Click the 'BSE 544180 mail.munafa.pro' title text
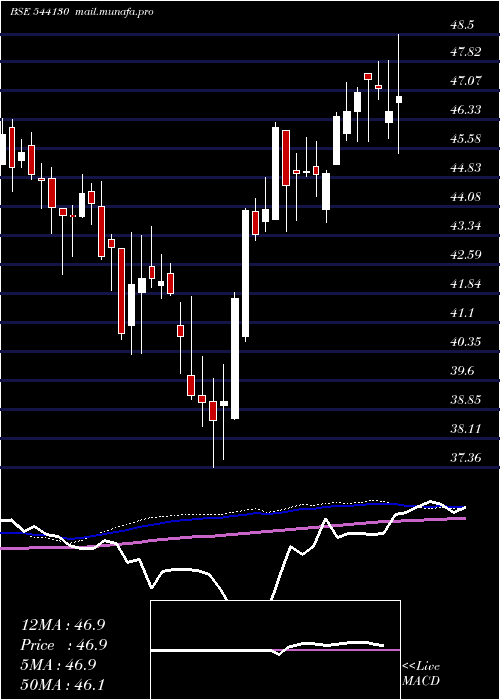Viewport: 500px width, 700px height. [x=82, y=12]
